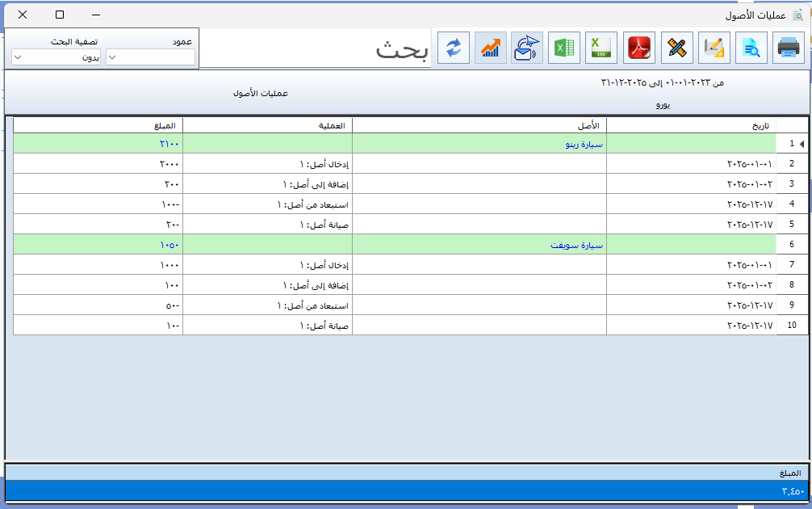The height and width of the screenshot is (509, 812).
Task: Click the pencil and ruler design icon
Action: 676,48
